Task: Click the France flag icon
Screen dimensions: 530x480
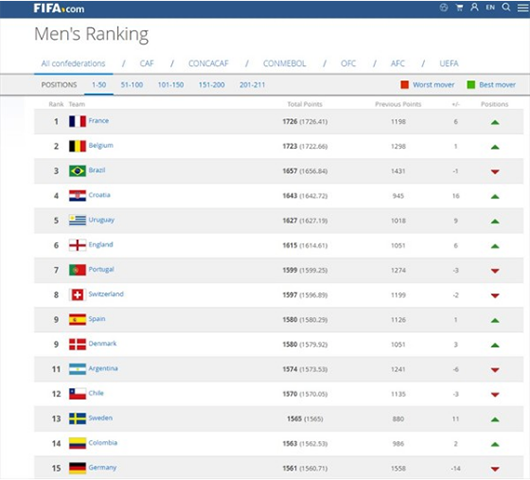Action: [x=77, y=121]
